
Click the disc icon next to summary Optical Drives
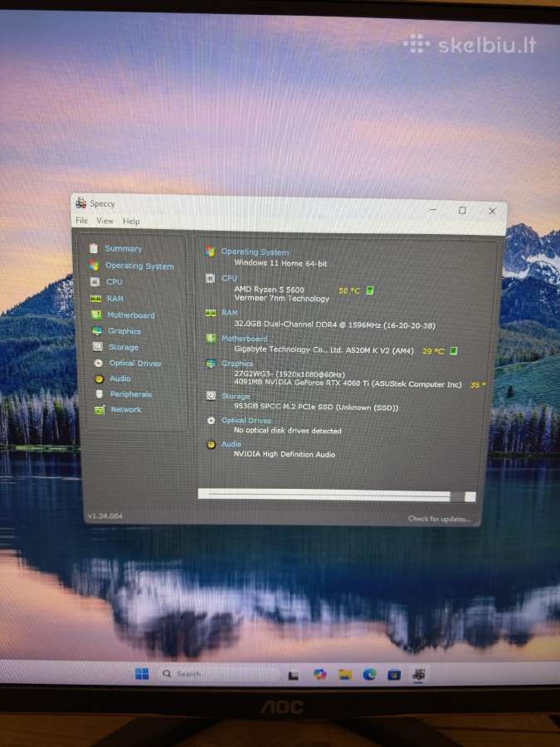click(212, 421)
